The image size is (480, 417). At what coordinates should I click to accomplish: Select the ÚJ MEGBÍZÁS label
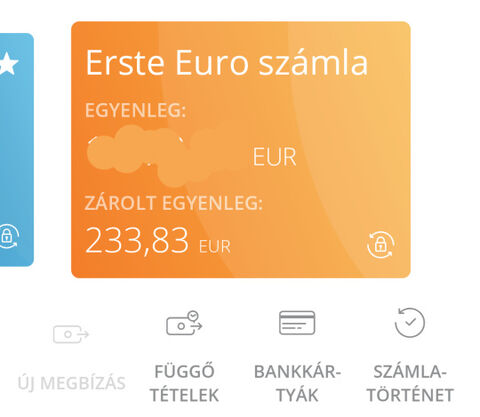pos(72,383)
